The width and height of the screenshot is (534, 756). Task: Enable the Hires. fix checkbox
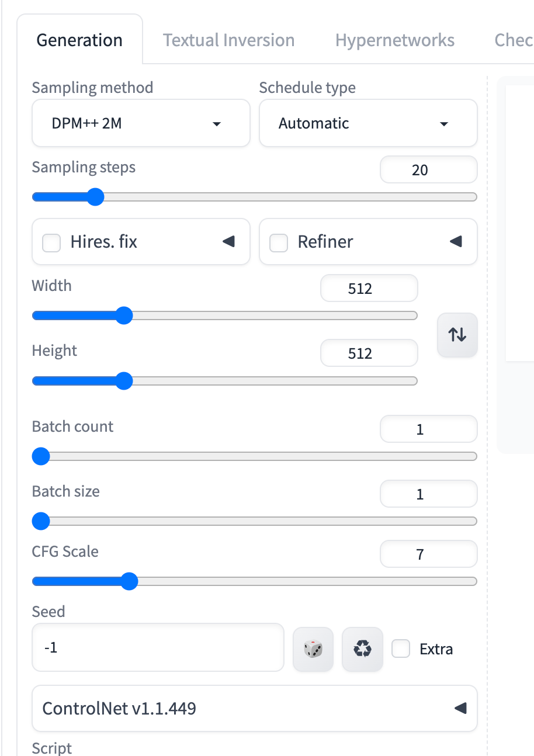(51, 242)
